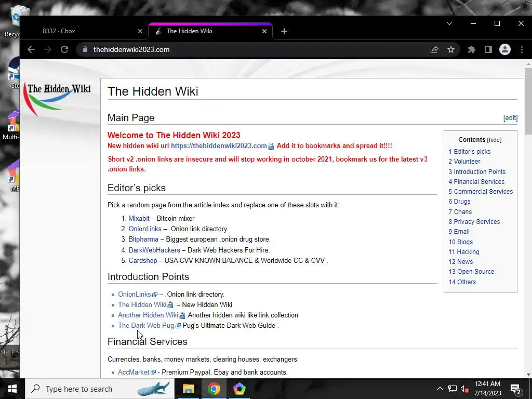Click The Hidden Wiki logo image
Image resolution: width=532 pixels, height=399 pixels.
(57, 98)
